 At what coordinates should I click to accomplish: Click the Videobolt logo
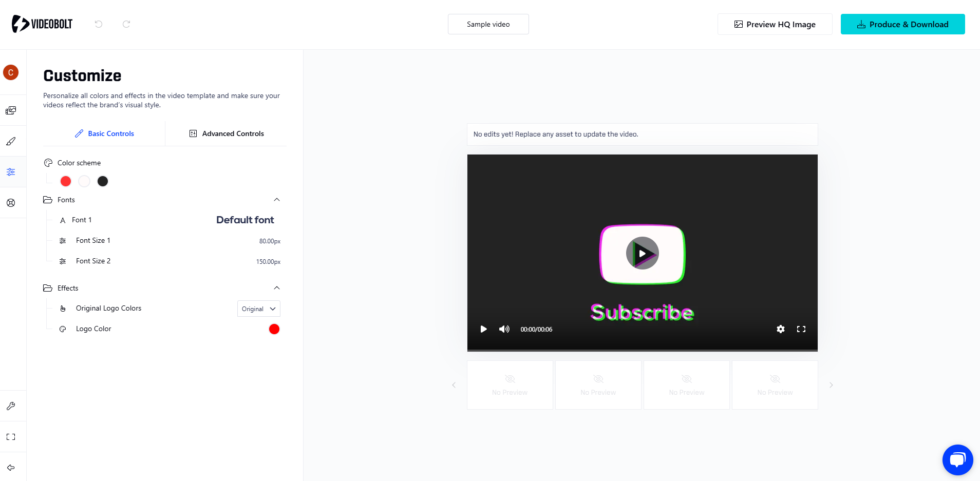coord(41,24)
